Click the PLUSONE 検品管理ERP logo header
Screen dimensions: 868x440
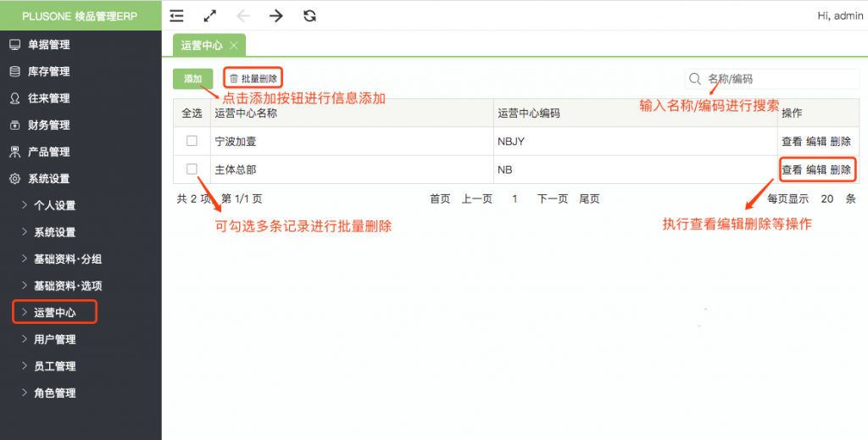coord(81,15)
